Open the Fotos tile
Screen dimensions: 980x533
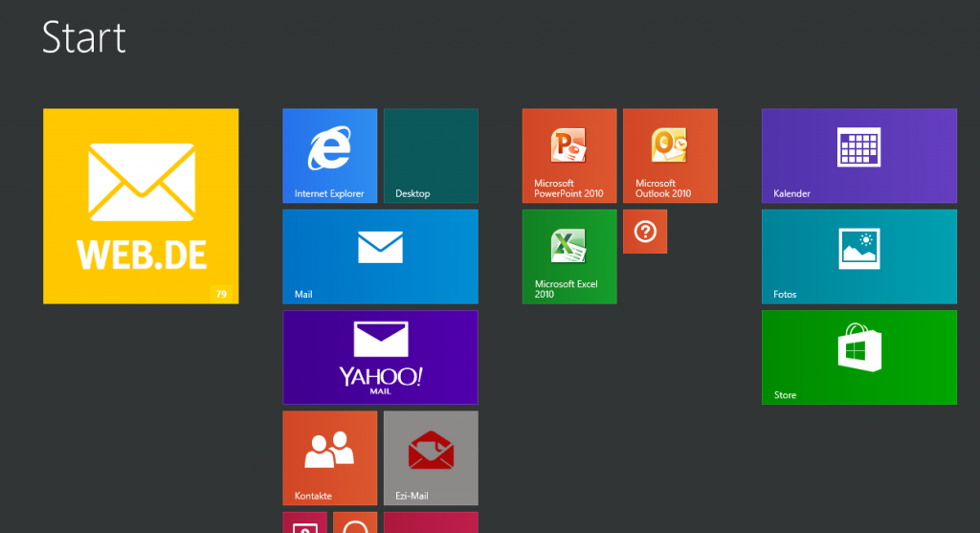(x=858, y=256)
